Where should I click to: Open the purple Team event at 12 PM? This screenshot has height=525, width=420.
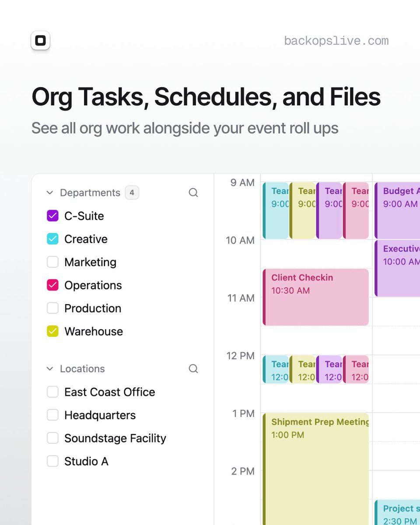click(329, 369)
